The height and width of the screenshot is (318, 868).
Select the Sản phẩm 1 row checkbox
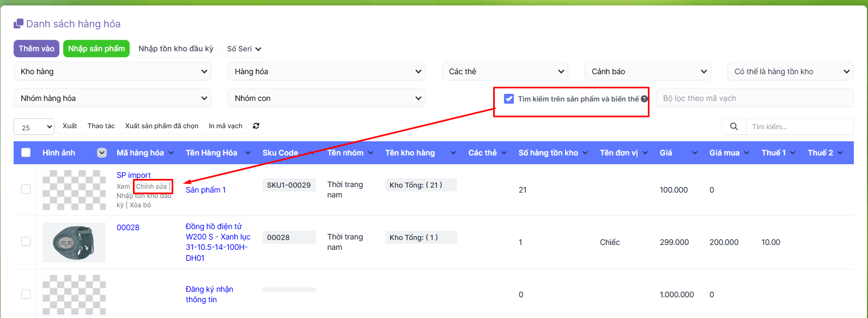tap(26, 189)
